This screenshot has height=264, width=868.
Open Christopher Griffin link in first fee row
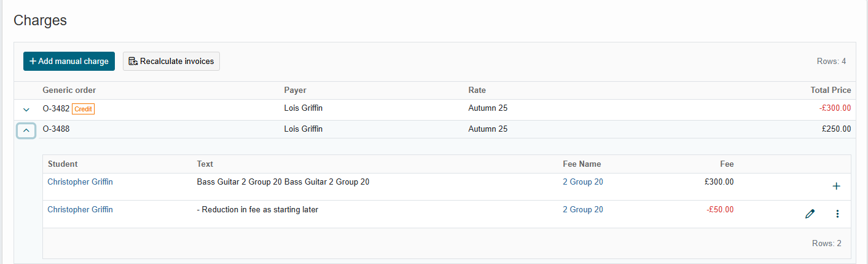pyautogui.click(x=80, y=182)
